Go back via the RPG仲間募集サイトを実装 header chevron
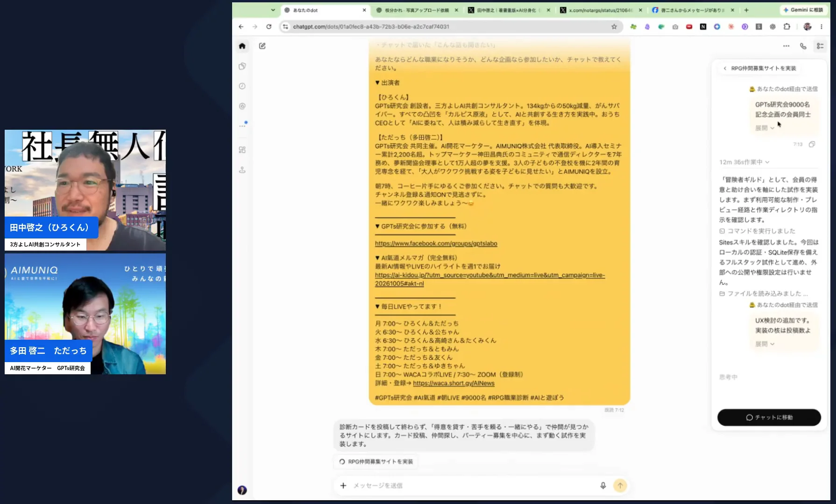 (x=725, y=68)
